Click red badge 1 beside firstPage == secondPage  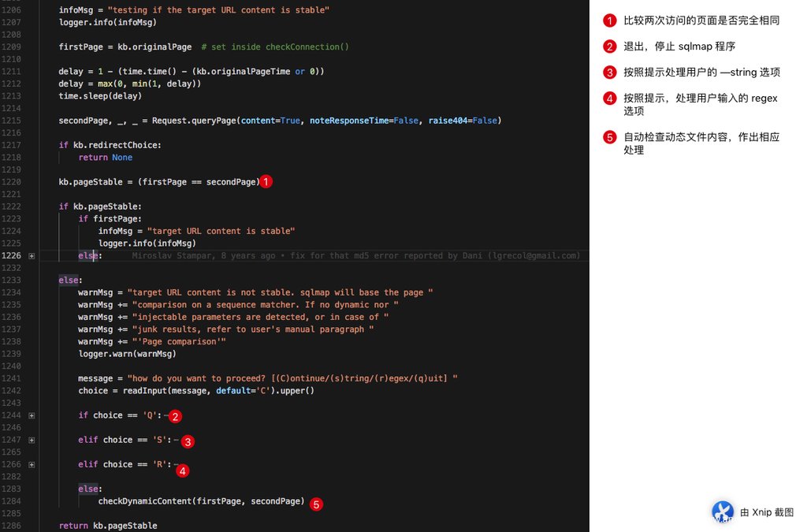click(x=266, y=182)
